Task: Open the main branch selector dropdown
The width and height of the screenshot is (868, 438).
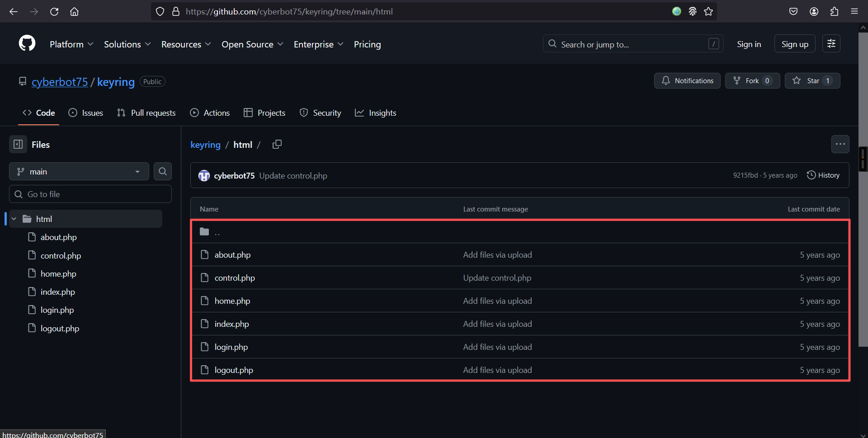Action: coord(79,171)
